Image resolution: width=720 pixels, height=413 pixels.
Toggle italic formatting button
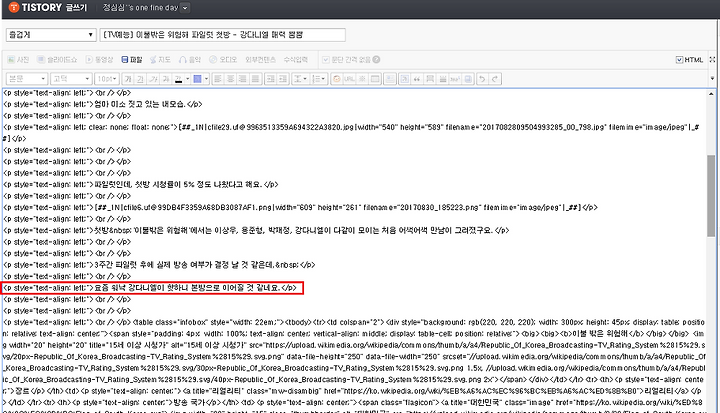click(153, 79)
